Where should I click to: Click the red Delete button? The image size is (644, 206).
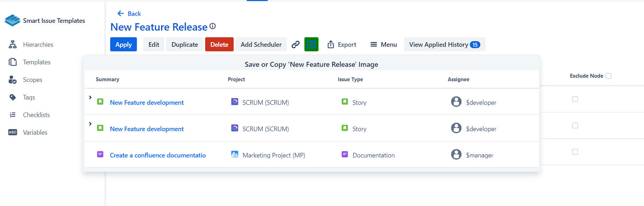click(x=219, y=45)
